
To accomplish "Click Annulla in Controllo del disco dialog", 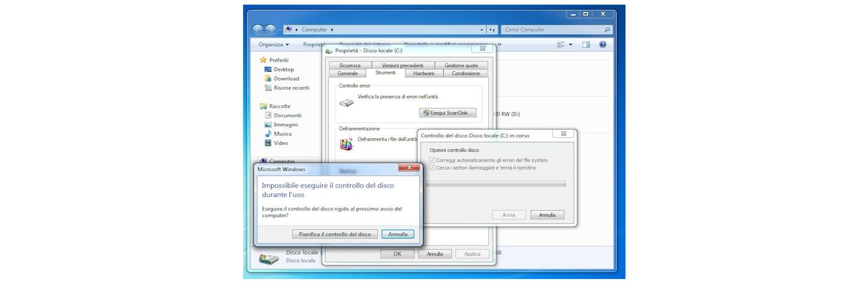I will pos(547,215).
